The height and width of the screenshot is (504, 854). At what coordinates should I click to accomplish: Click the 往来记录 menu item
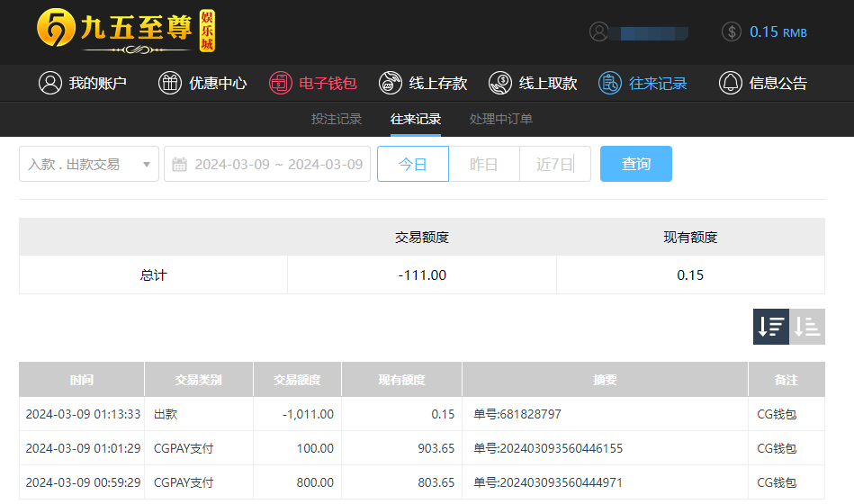pos(643,83)
